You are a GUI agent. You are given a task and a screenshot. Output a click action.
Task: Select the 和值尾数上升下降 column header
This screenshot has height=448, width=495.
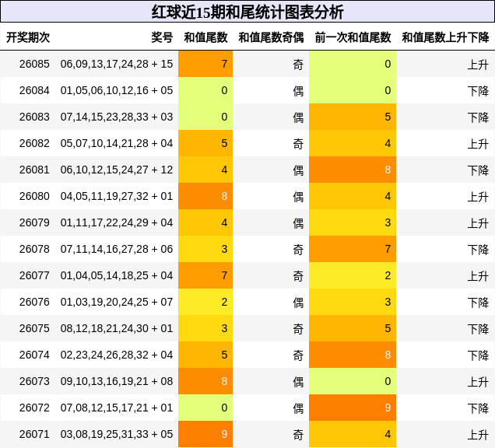(x=445, y=37)
